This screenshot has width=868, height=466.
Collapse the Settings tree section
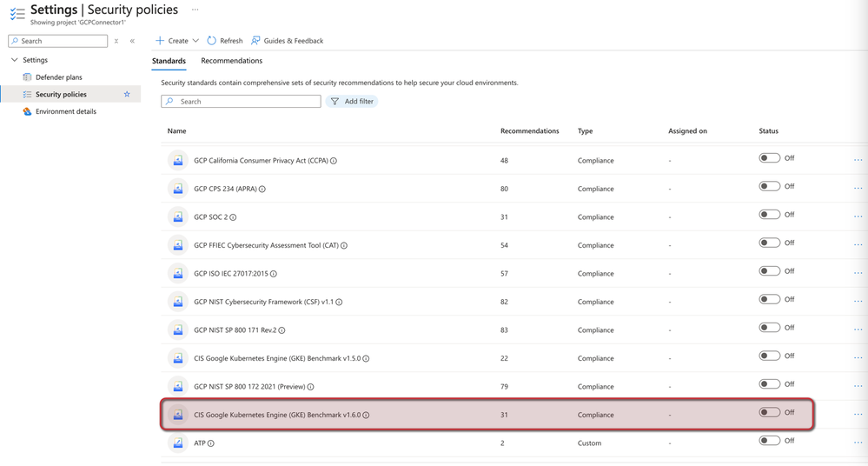tap(15, 60)
